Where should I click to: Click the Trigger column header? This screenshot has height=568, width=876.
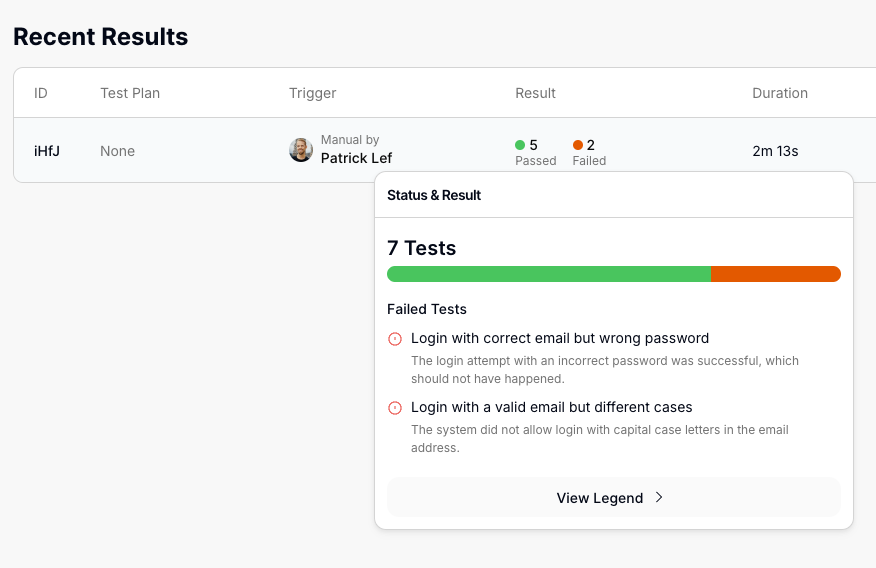tap(313, 93)
